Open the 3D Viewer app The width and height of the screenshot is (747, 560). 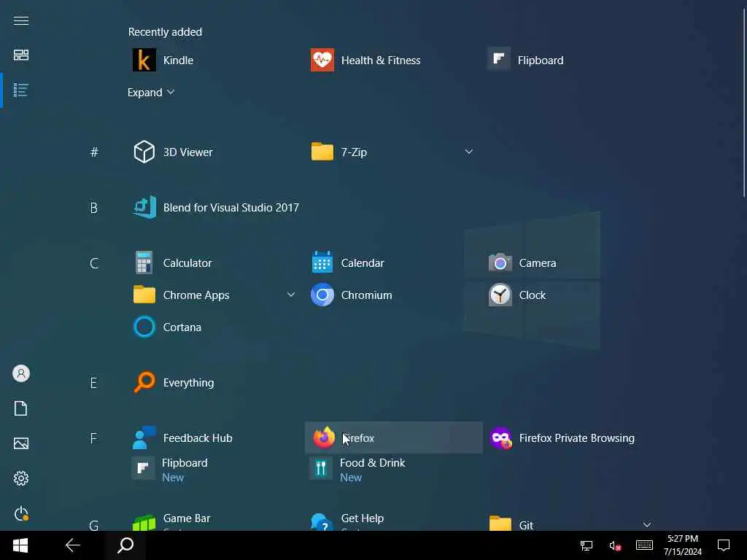click(x=172, y=152)
